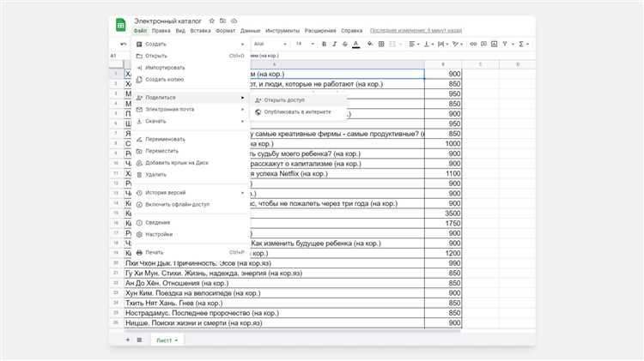Choose Переименовать from File menu
The height and width of the screenshot is (361, 644).
pos(191,140)
